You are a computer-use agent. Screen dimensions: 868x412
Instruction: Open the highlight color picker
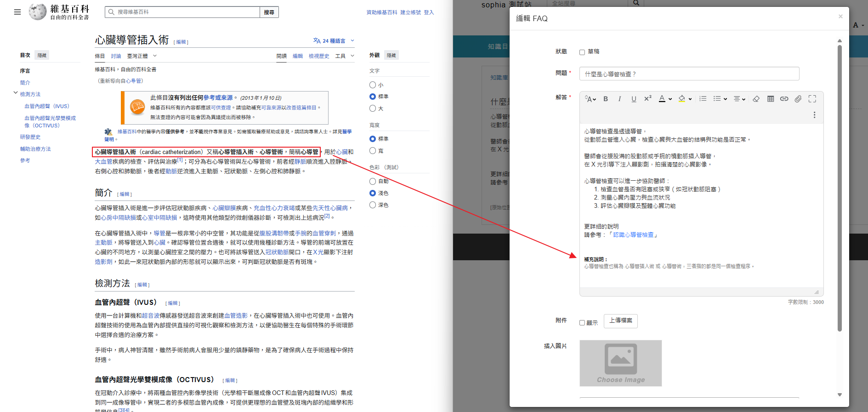pos(685,99)
